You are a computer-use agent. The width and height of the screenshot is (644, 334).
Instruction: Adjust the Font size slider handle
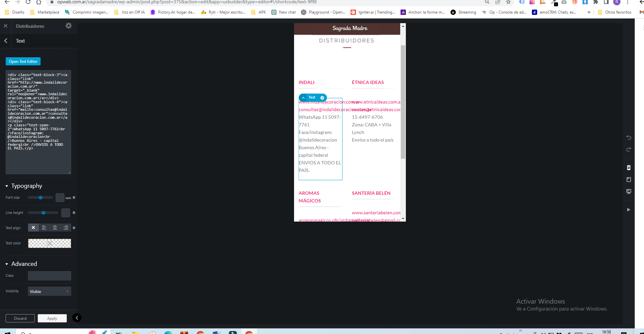pos(40,197)
